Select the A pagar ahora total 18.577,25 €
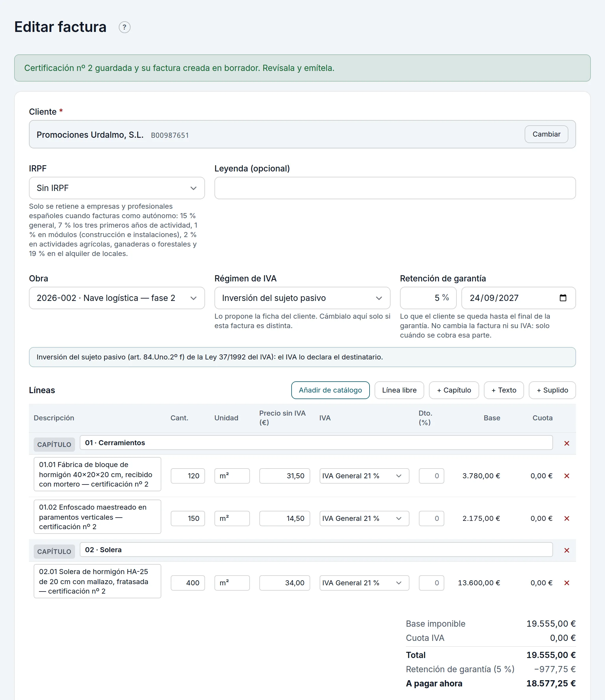This screenshot has height=700, width=605. [551, 683]
